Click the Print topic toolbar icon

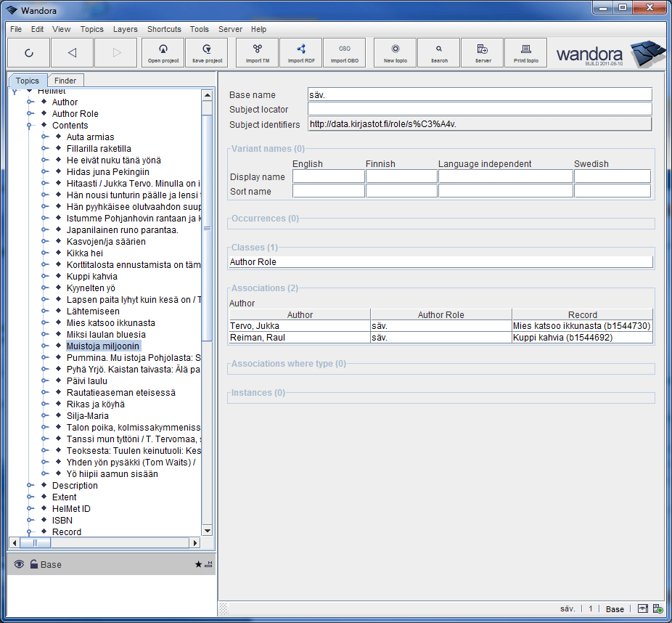tap(526, 52)
